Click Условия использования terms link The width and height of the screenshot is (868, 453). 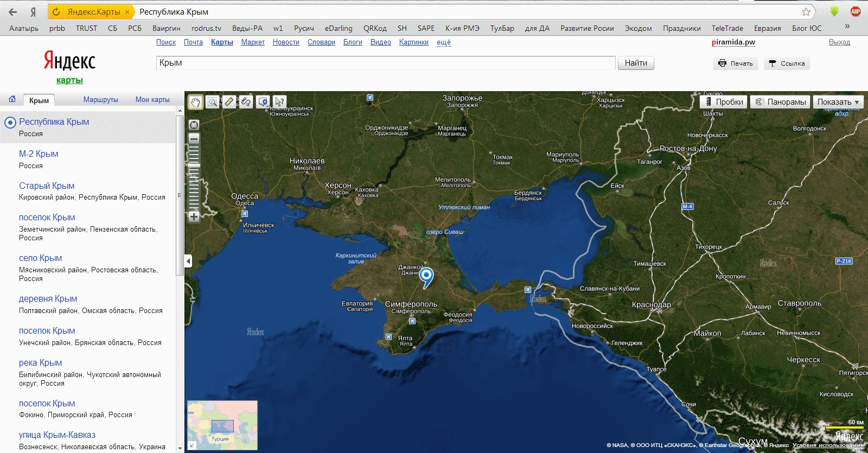pos(828,445)
